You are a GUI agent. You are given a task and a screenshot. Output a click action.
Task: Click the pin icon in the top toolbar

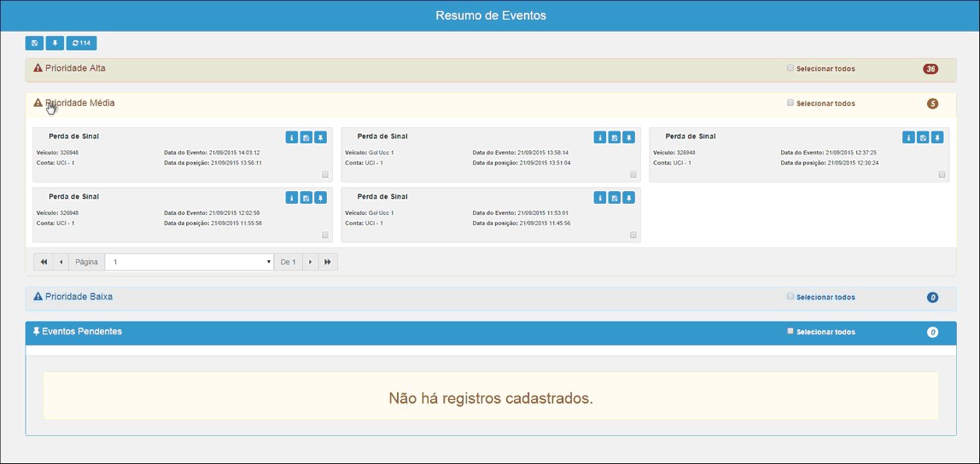click(x=55, y=43)
